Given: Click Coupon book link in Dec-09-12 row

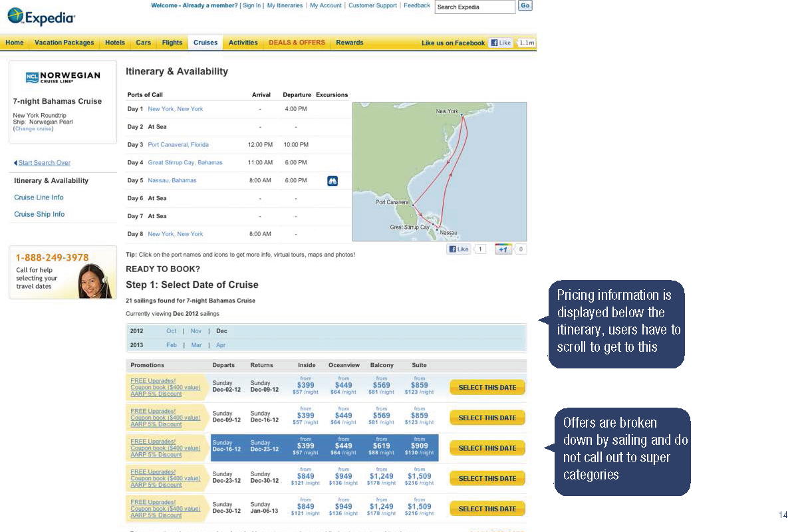Looking at the screenshot, I should pos(166,418).
